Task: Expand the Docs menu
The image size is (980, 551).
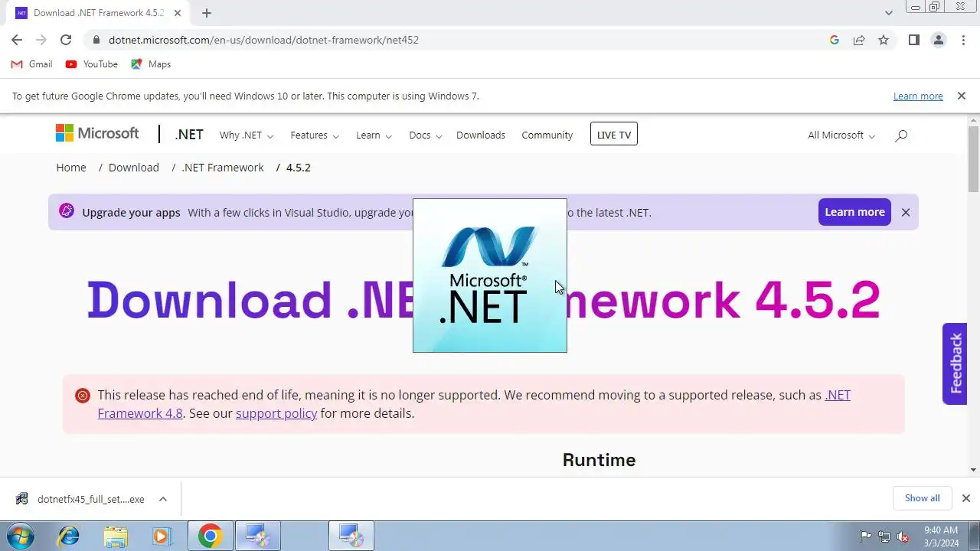Action: (x=425, y=135)
